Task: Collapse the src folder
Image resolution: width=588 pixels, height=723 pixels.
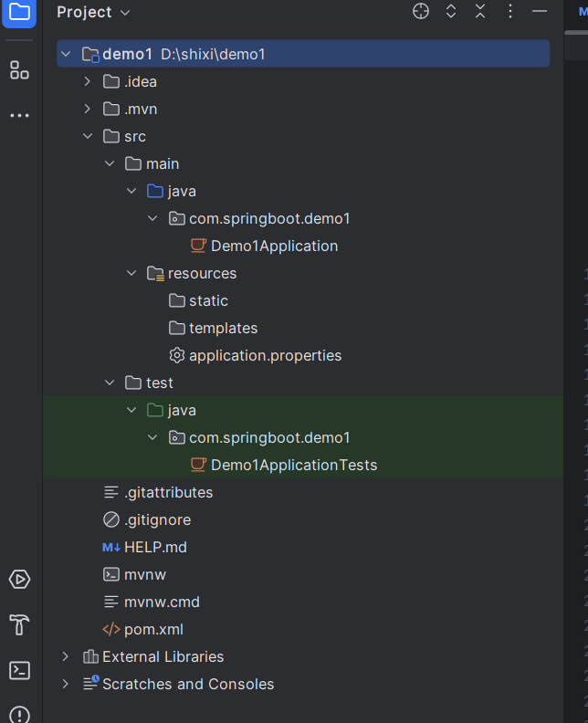Action: point(87,136)
